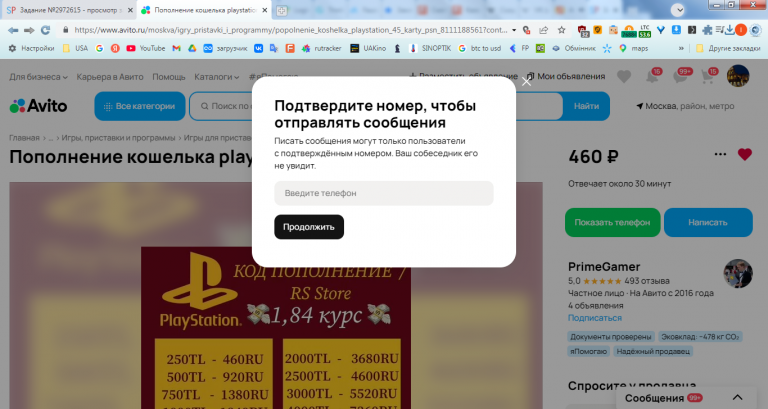Open the Другие закладки bookmarks folder

[x=728, y=48]
